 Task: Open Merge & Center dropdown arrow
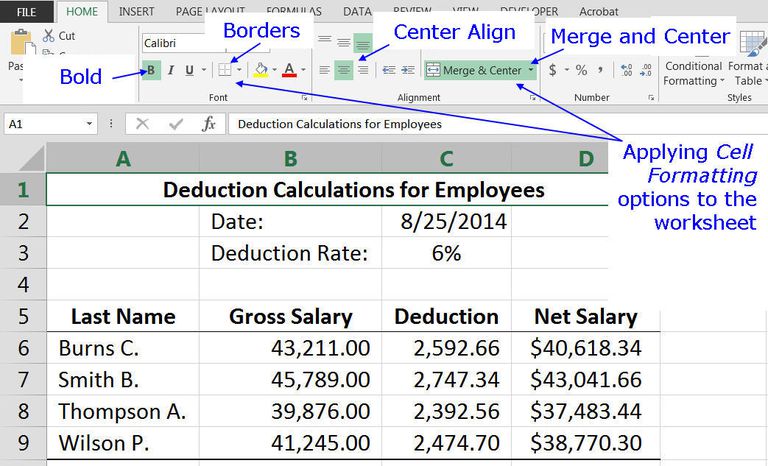(531, 71)
